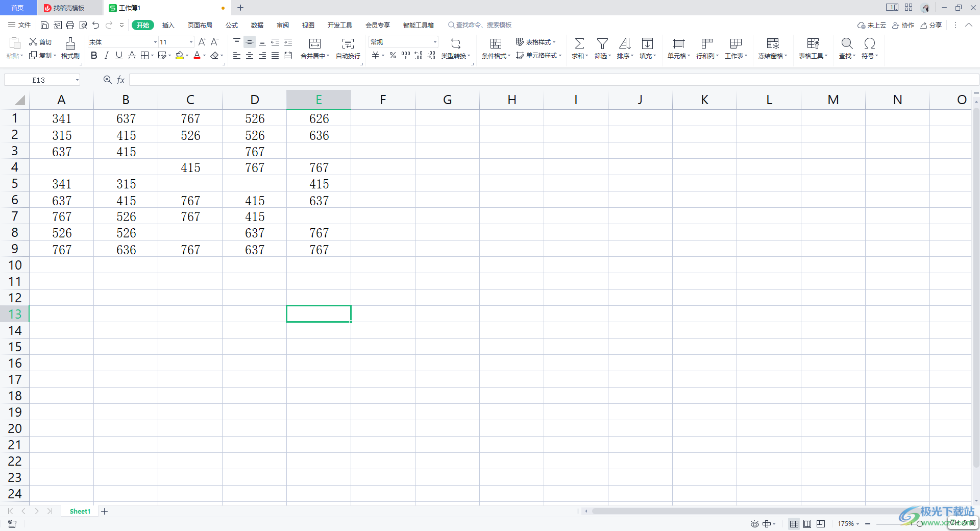980x531 pixels.
Task: Increase indent of cell text
Action: click(x=288, y=42)
